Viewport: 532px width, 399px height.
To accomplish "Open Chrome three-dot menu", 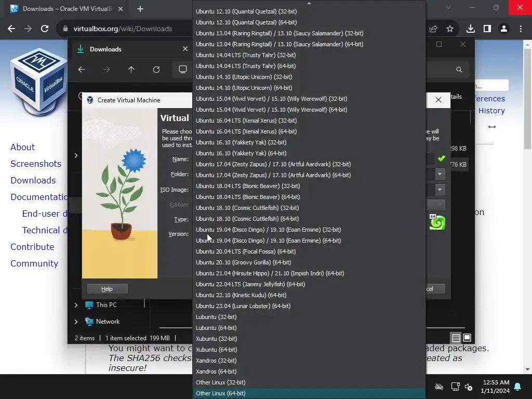I will [521, 29].
